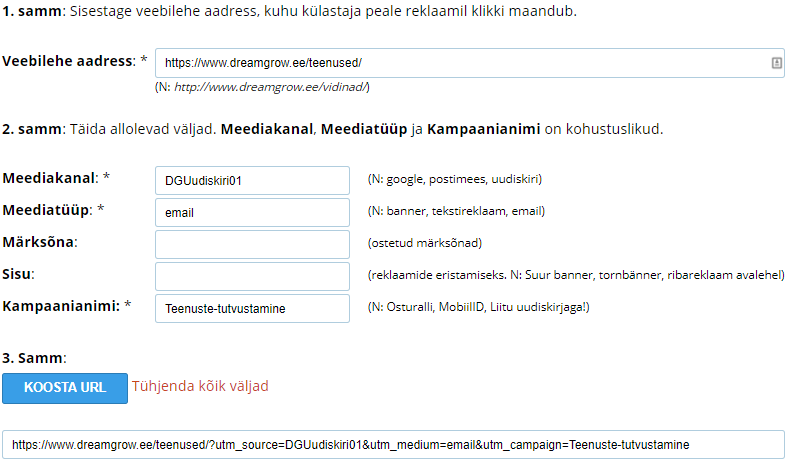Click the 'Märksõna:' label
The image size is (789, 463).
tap(40, 242)
